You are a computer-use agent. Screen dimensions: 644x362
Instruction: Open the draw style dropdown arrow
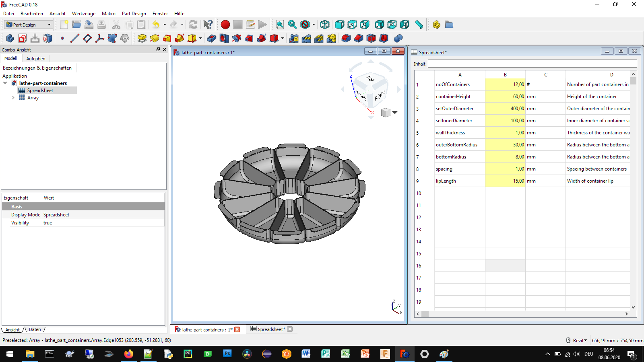tap(314, 25)
